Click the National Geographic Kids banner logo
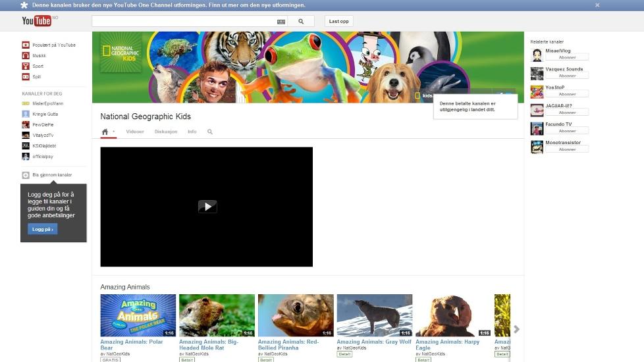This screenshot has height=362, width=644. tap(121, 53)
